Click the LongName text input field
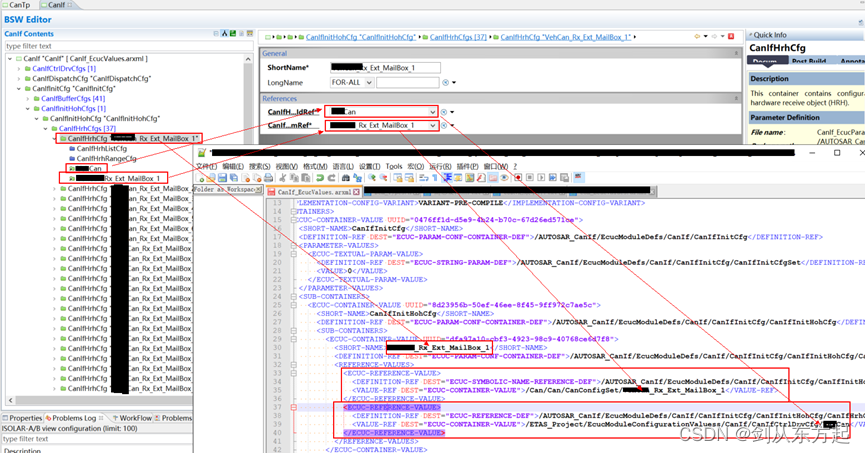The width and height of the screenshot is (865, 453). [408, 83]
